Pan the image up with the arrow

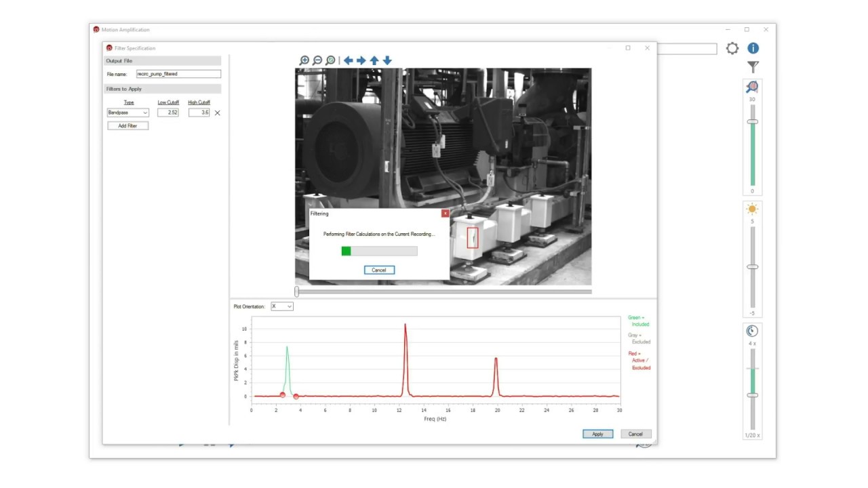click(374, 60)
